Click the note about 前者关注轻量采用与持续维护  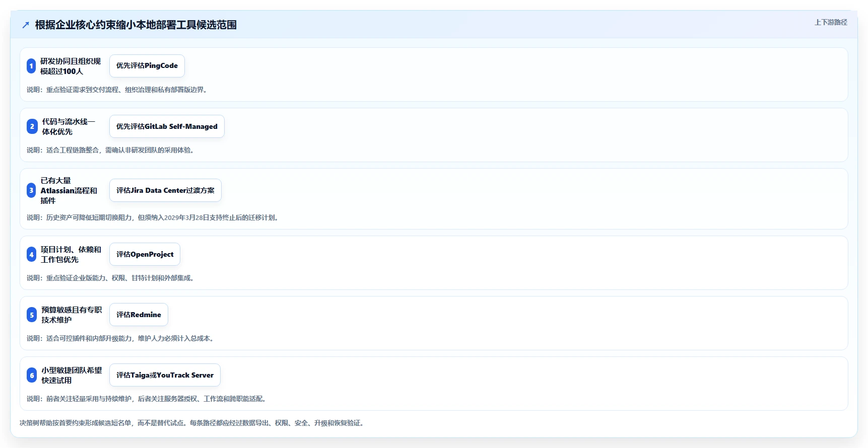click(x=147, y=399)
